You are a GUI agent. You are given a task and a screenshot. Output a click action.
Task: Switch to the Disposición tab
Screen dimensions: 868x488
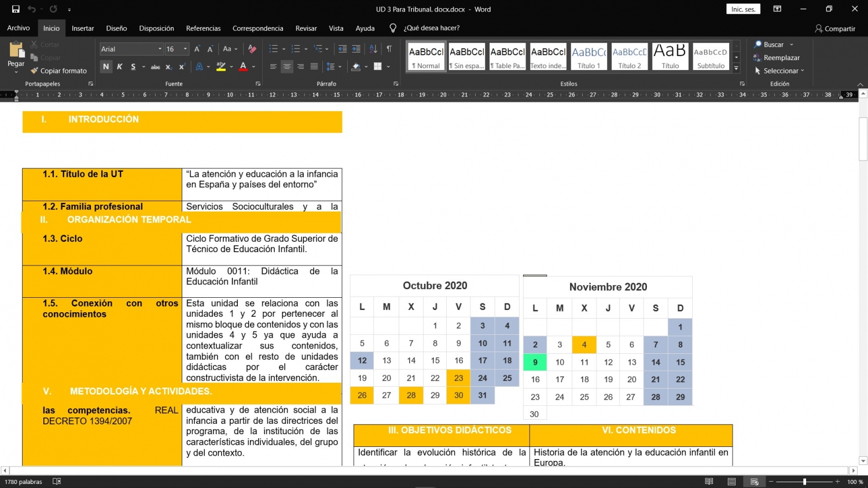(x=156, y=28)
